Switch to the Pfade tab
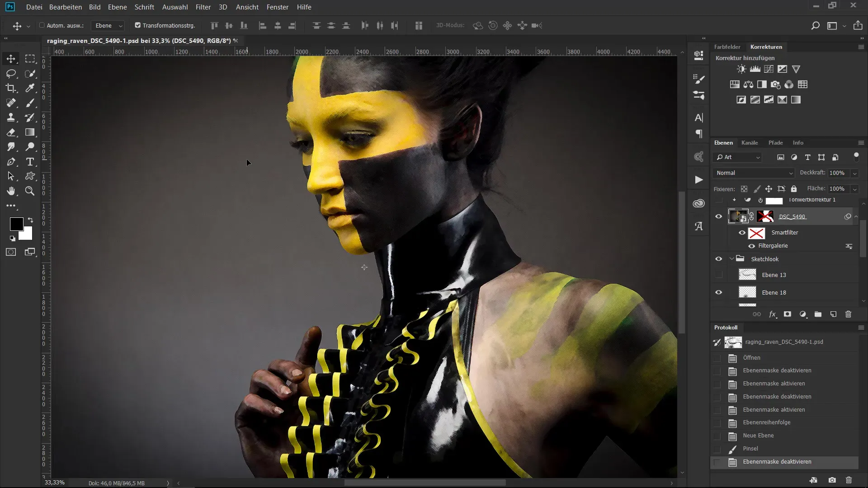868x488 pixels. pos(775,143)
